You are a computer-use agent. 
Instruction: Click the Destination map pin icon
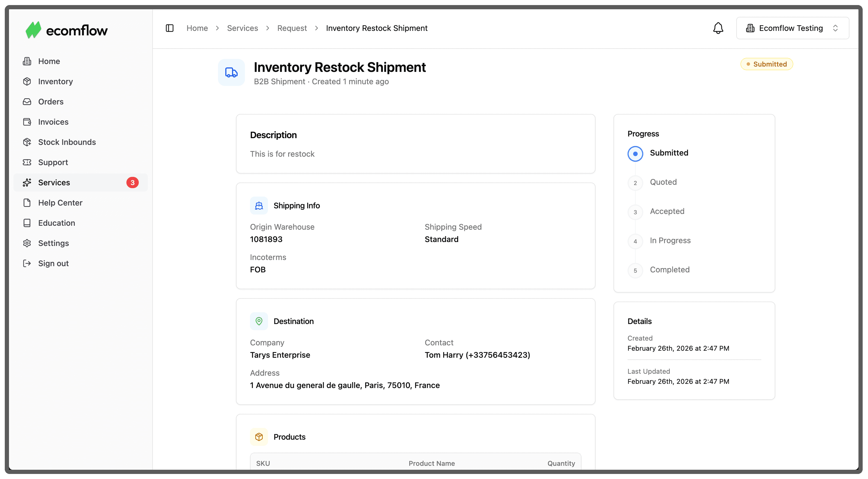(x=259, y=321)
